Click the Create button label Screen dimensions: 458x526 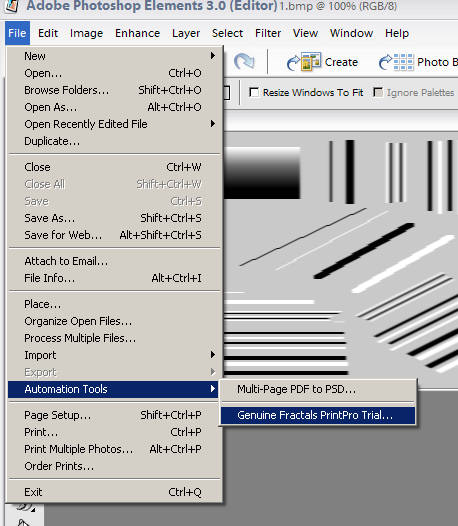click(341, 62)
